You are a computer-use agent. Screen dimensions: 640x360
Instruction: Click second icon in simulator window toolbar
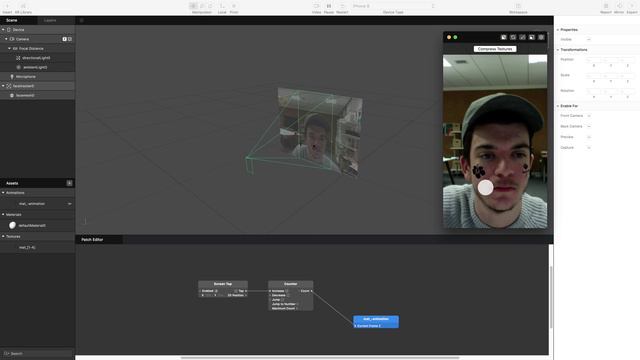point(513,37)
